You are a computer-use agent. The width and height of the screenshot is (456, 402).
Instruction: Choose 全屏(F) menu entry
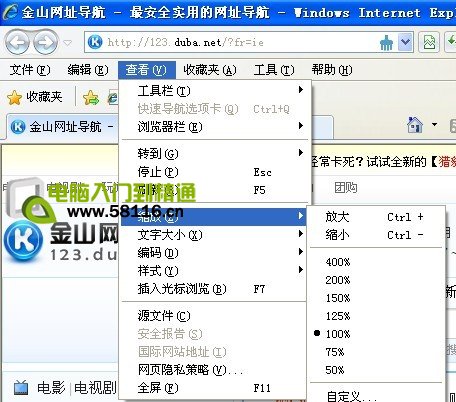[x=214, y=388]
